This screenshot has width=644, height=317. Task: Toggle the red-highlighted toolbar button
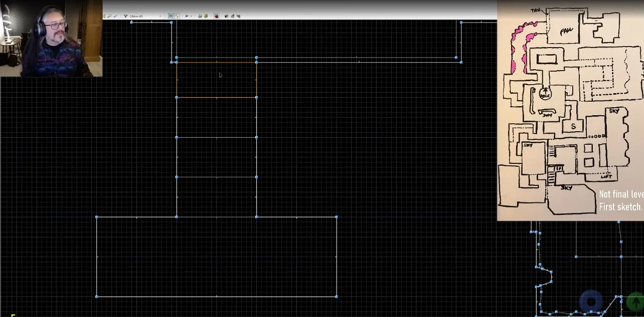pos(216,16)
